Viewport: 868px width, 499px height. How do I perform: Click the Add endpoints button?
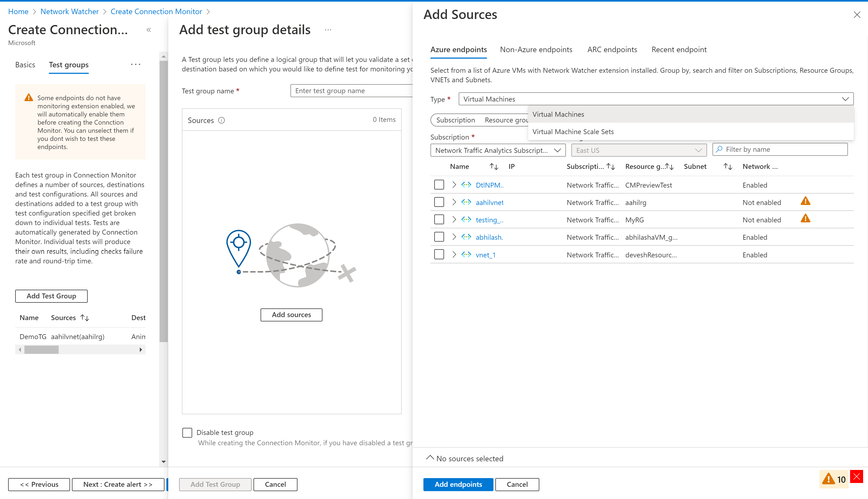(x=458, y=484)
